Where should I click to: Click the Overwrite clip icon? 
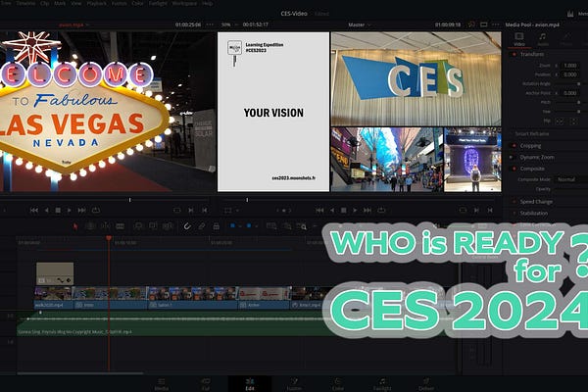153,226
